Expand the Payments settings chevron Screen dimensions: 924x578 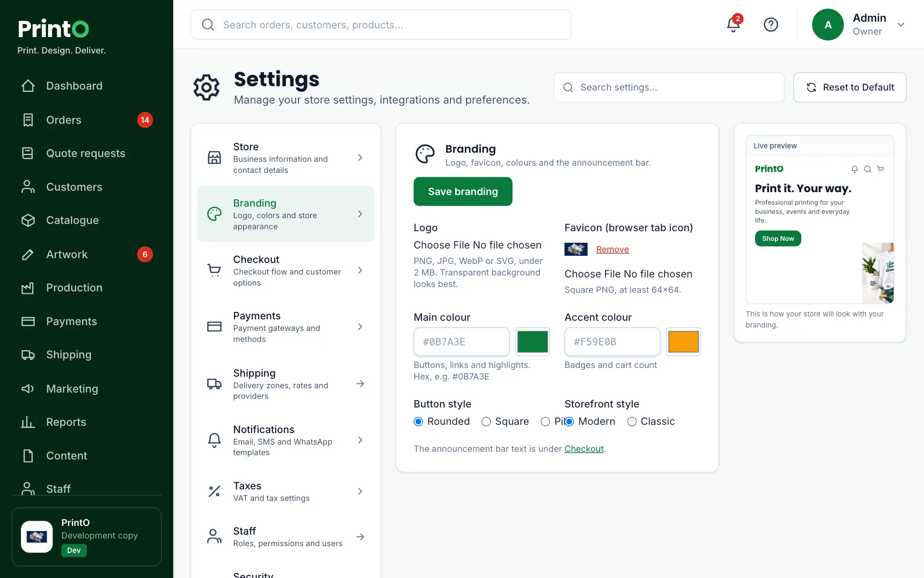(360, 327)
